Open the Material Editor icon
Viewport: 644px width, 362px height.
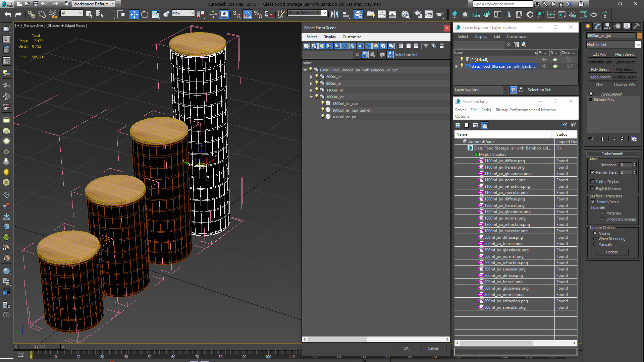tap(405, 14)
